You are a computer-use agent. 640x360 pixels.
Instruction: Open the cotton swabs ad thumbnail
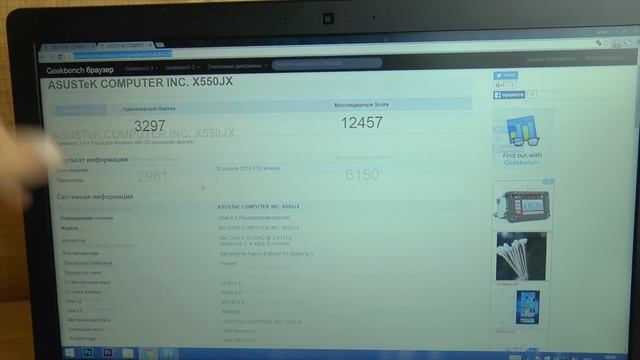[521, 256]
